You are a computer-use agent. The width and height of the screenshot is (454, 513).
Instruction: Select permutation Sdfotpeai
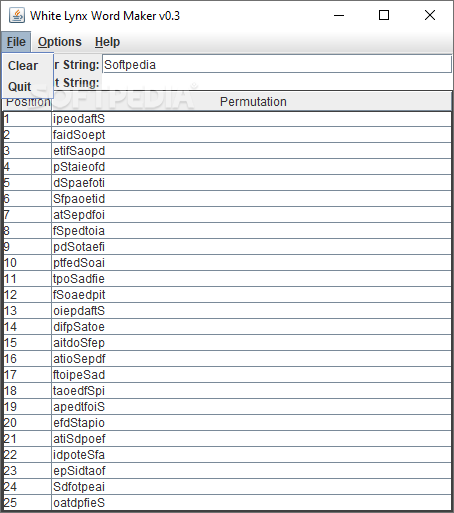[251, 487]
